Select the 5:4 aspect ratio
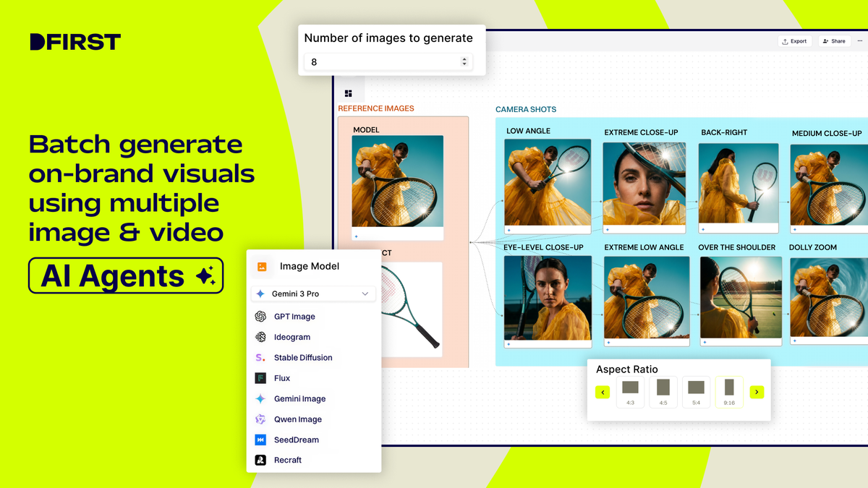The image size is (868, 488). (696, 392)
